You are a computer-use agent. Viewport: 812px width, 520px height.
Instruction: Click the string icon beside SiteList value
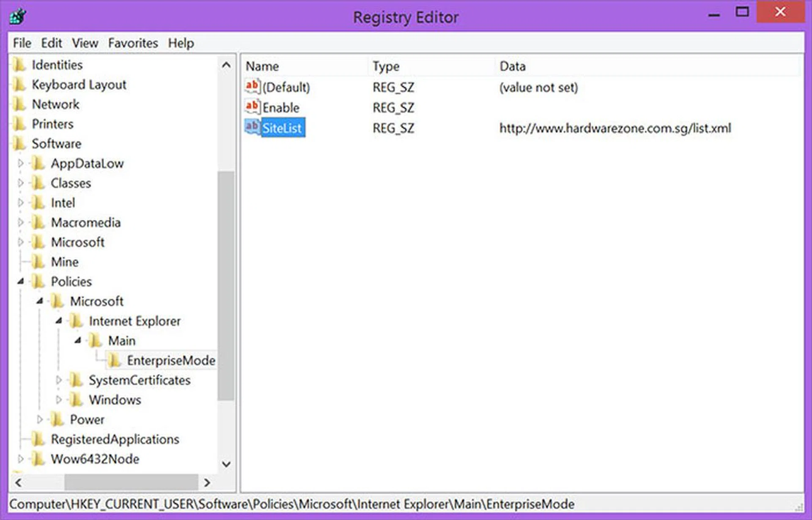click(252, 127)
